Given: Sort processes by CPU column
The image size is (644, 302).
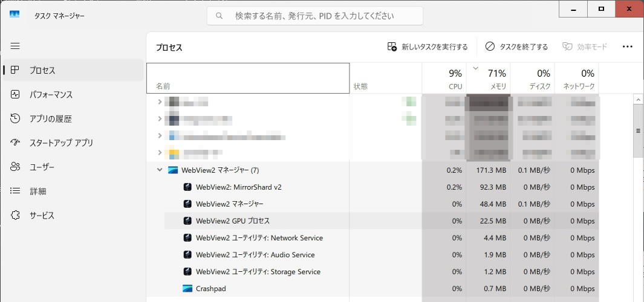Looking at the screenshot, I should pos(444,79).
